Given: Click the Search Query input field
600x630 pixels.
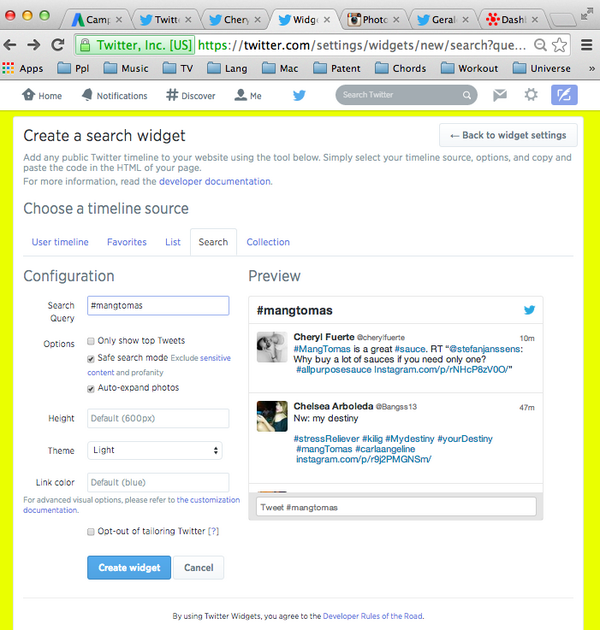Looking at the screenshot, I should point(158,305).
